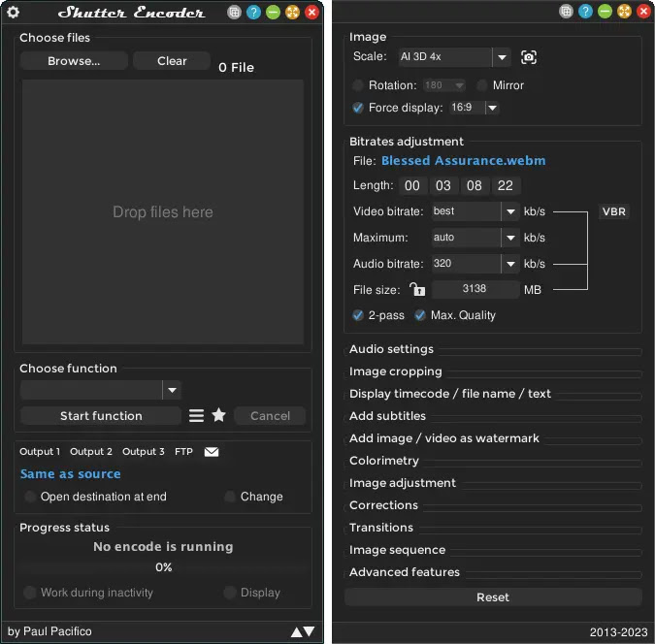655x644 pixels.
Task: Click the up arrow at window bottom
Action: click(297, 632)
